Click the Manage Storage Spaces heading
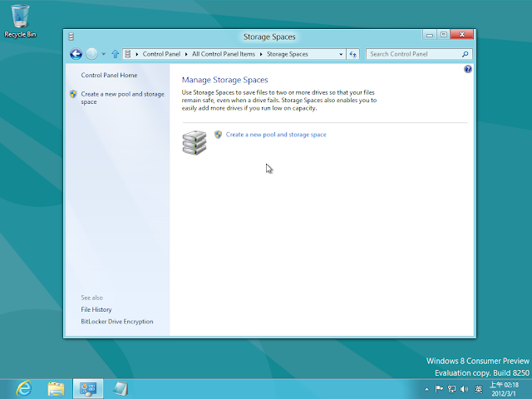 click(224, 80)
